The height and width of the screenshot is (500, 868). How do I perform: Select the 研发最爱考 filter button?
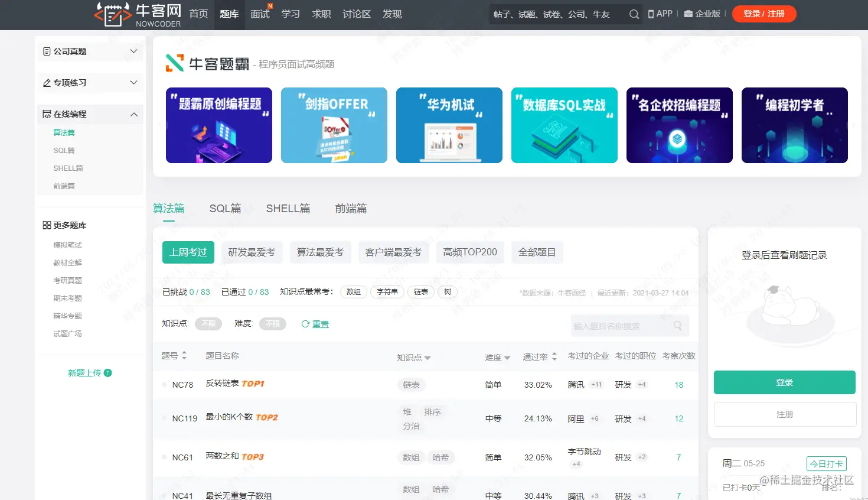pos(252,252)
